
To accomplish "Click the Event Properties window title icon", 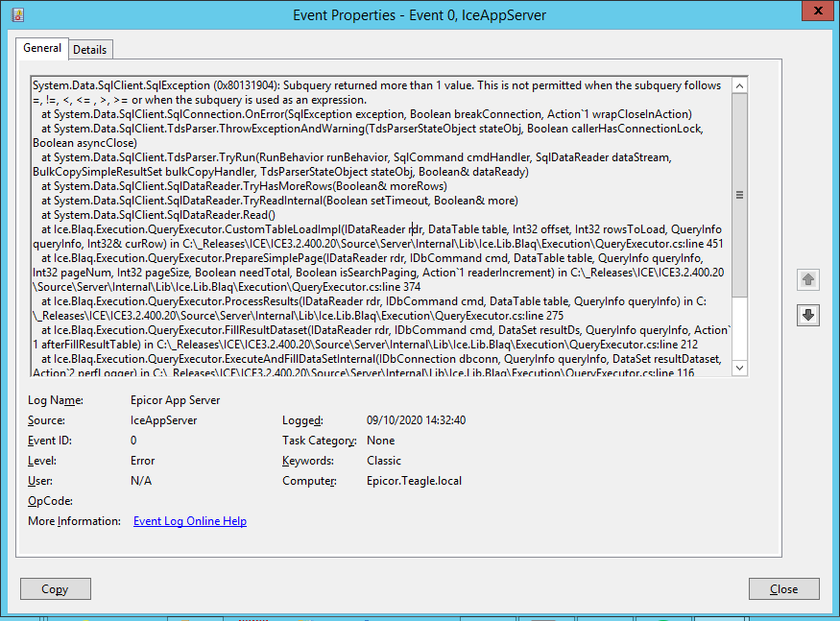I will pos(17,14).
